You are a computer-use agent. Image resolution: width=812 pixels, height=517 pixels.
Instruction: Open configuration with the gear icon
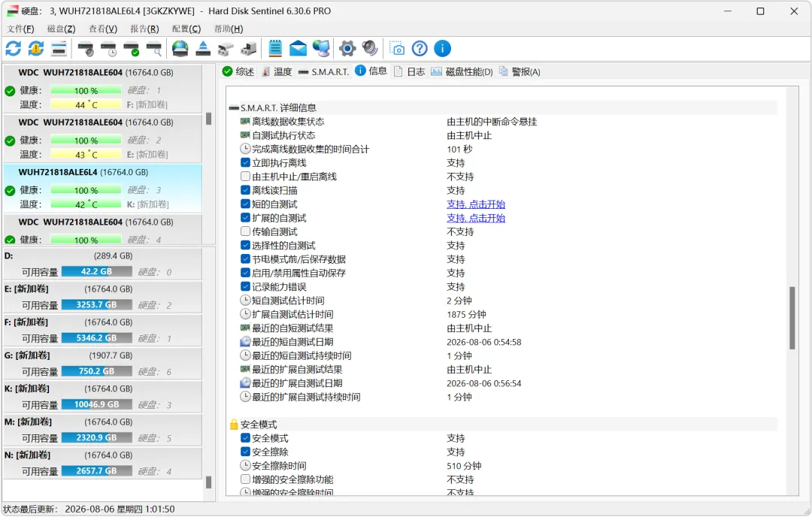click(x=347, y=49)
